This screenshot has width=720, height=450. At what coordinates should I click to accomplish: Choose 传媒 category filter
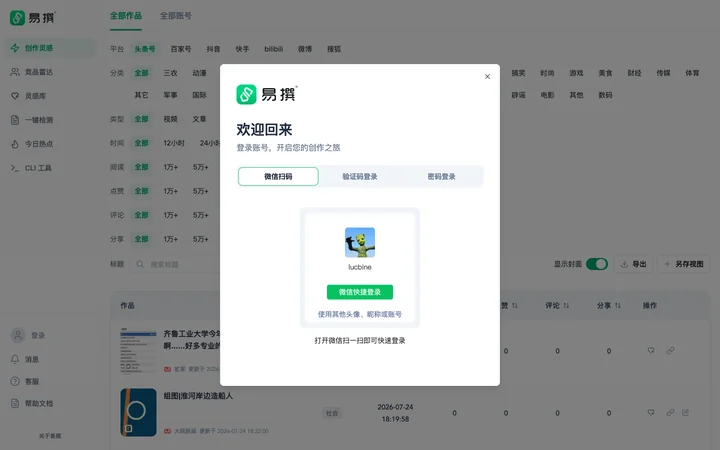pos(663,73)
